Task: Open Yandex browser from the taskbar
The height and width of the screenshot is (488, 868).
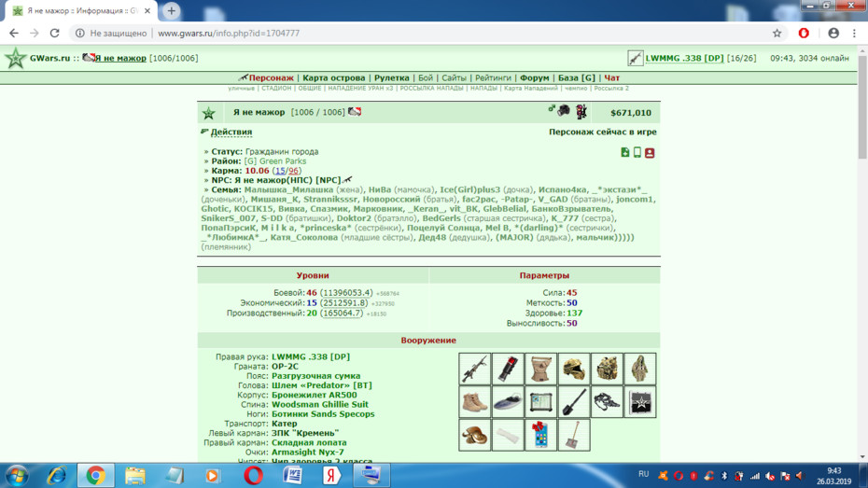Action: pyautogui.click(x=331, y=475)
